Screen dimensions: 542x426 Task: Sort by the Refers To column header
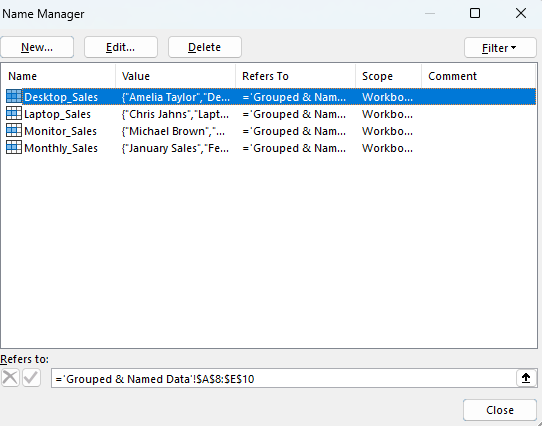tap(296, 76)
